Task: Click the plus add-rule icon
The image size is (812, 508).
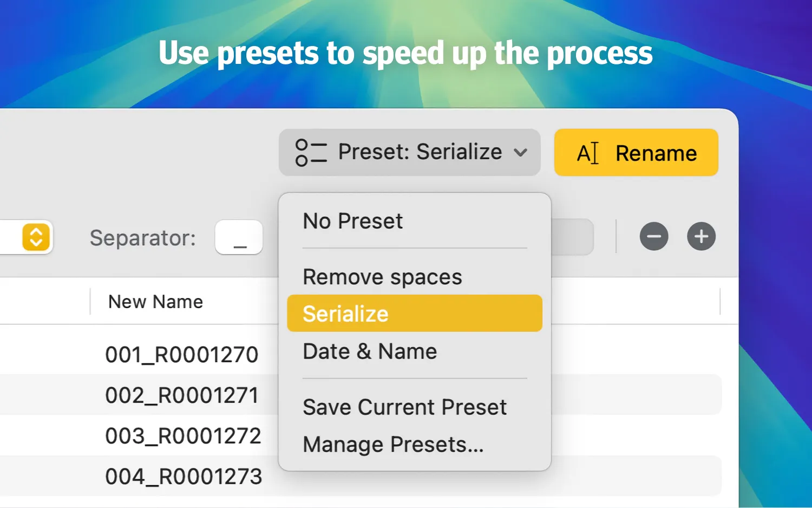Action: [701, 237]
